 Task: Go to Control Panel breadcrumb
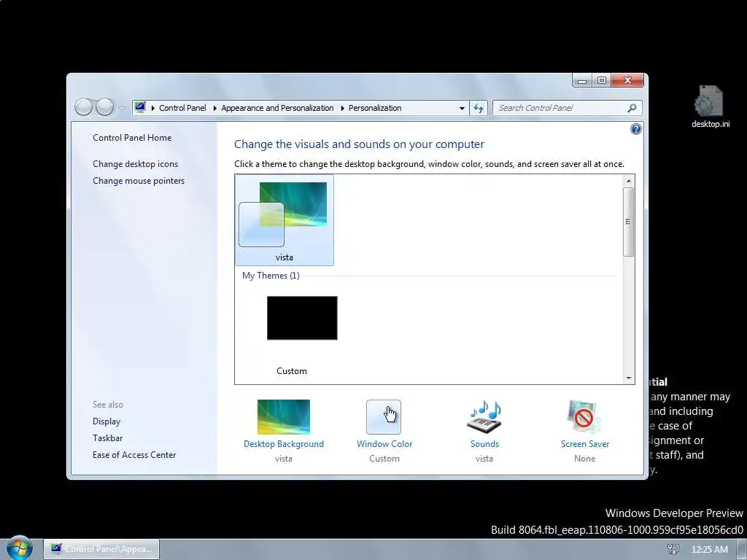(182, 108)
